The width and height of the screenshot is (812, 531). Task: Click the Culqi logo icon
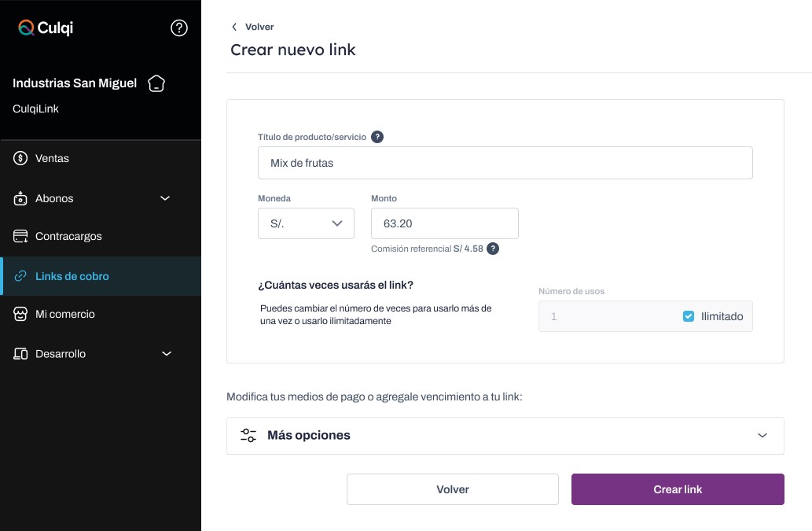[27, 28]
